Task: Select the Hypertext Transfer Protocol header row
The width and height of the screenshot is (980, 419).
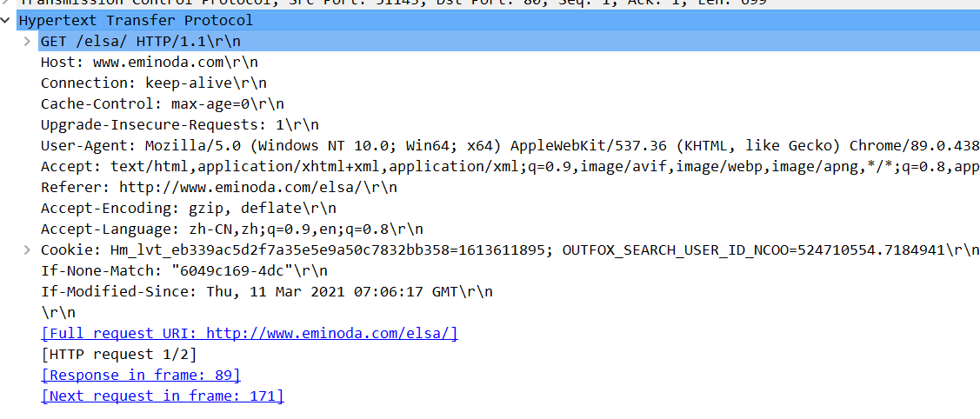Action: pos(490,20)
